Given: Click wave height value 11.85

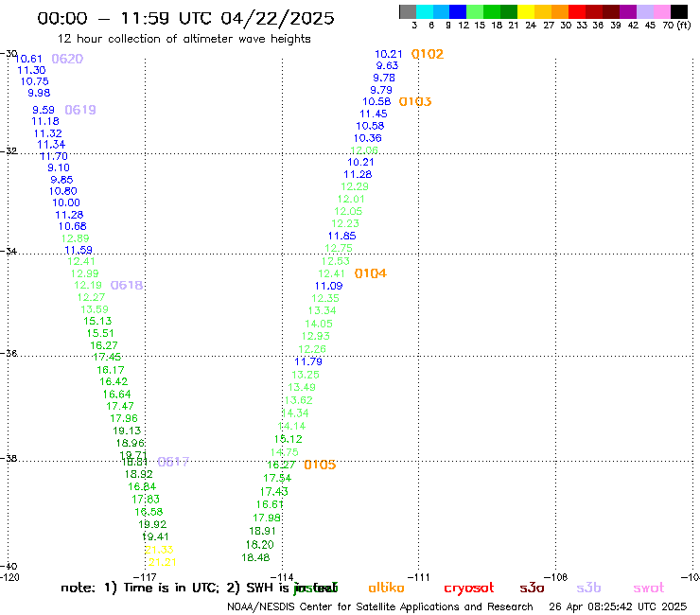Looking at the screenshot, I should tap(342, 236).
